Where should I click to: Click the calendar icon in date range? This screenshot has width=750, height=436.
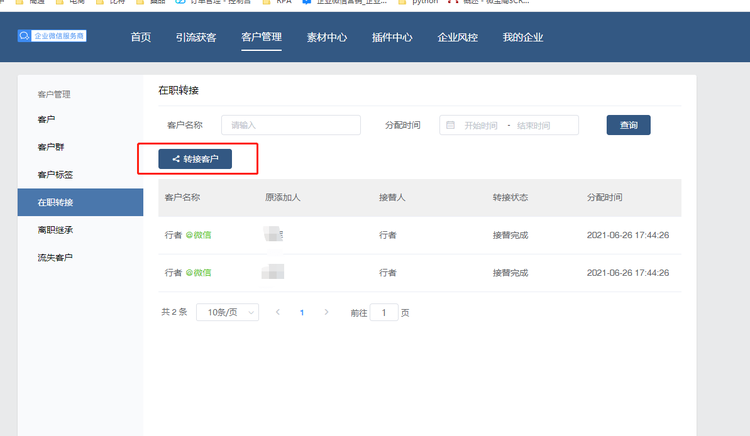(450, 125)
